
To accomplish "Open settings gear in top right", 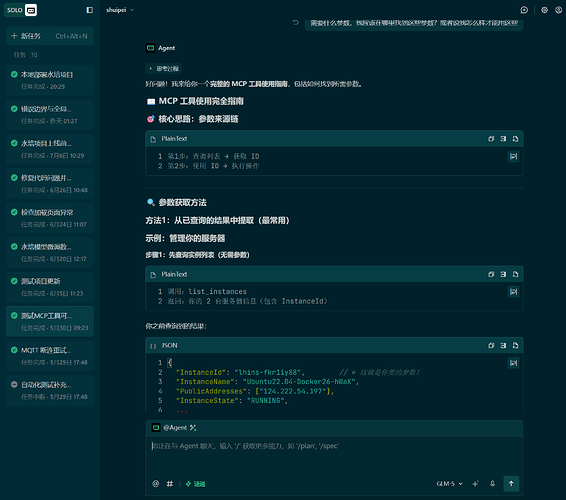I will [544, 10].
